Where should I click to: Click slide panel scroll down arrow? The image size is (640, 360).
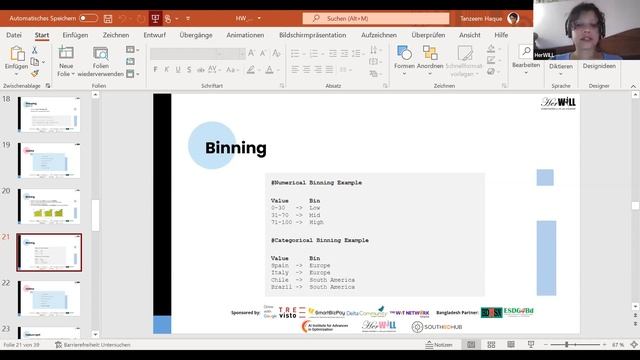tap(96, 334)
